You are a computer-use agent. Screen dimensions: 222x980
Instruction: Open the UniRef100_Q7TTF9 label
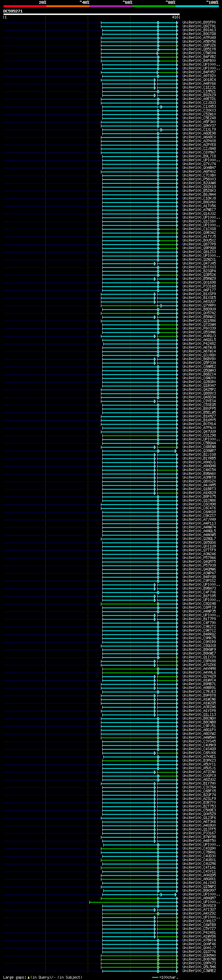[x=199, y=550]
